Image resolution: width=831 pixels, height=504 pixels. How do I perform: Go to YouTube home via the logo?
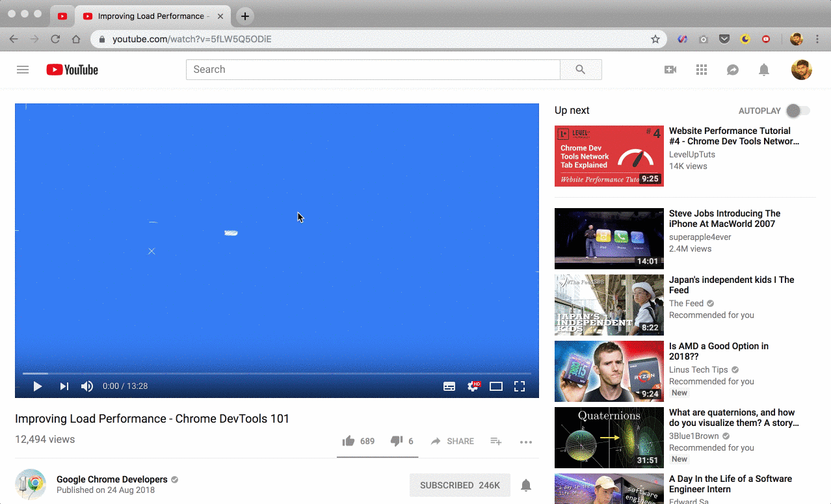pos(72,70)
